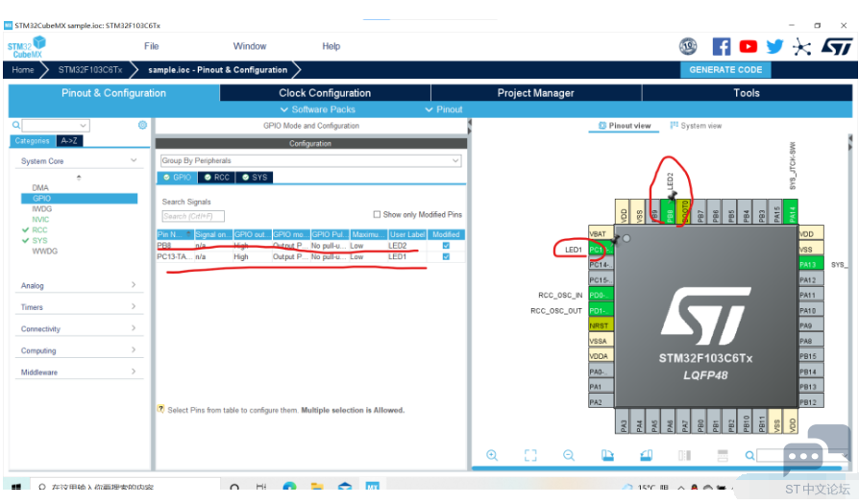Open the Group By Peripherals dropdown
Viewport: 859px width, 504px height.
point(310,161)
